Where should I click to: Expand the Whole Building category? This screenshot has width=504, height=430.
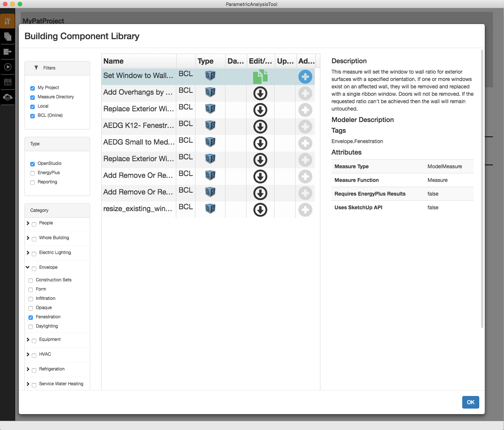[x=28, y=238]
